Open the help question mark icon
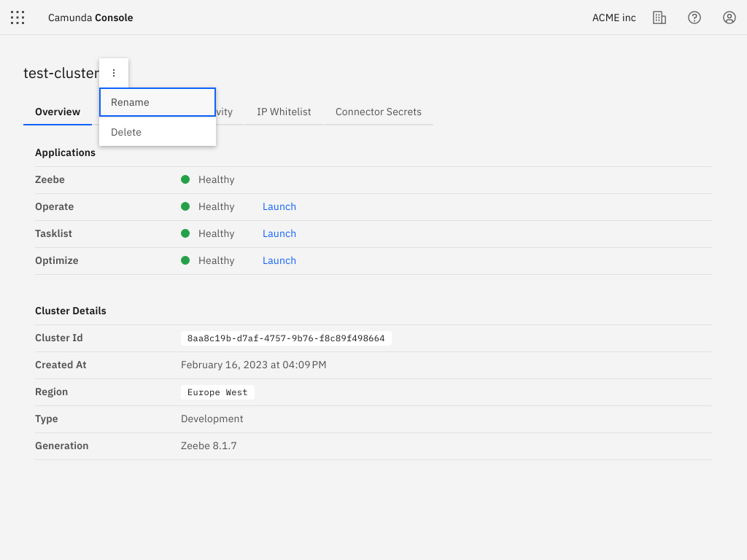Screen dimensions: 747x560 tap(694, 17)
